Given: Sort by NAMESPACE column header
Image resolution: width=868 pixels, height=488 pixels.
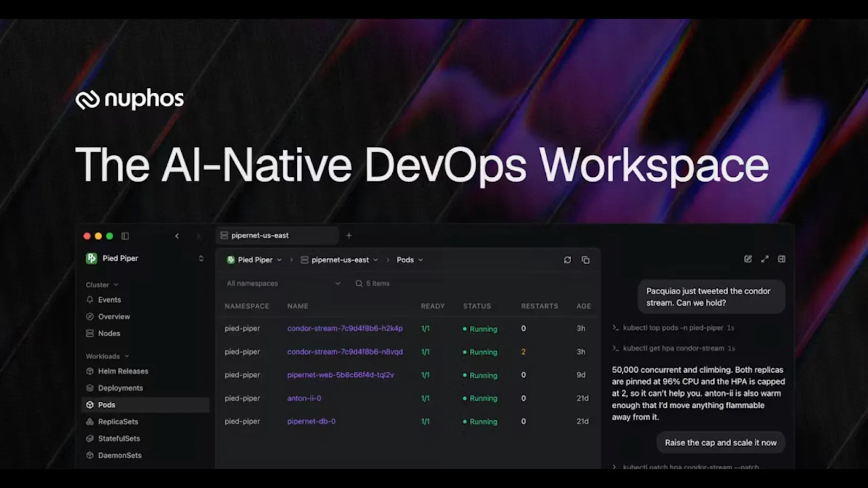Looking at the screenshot, I should 247,306.
